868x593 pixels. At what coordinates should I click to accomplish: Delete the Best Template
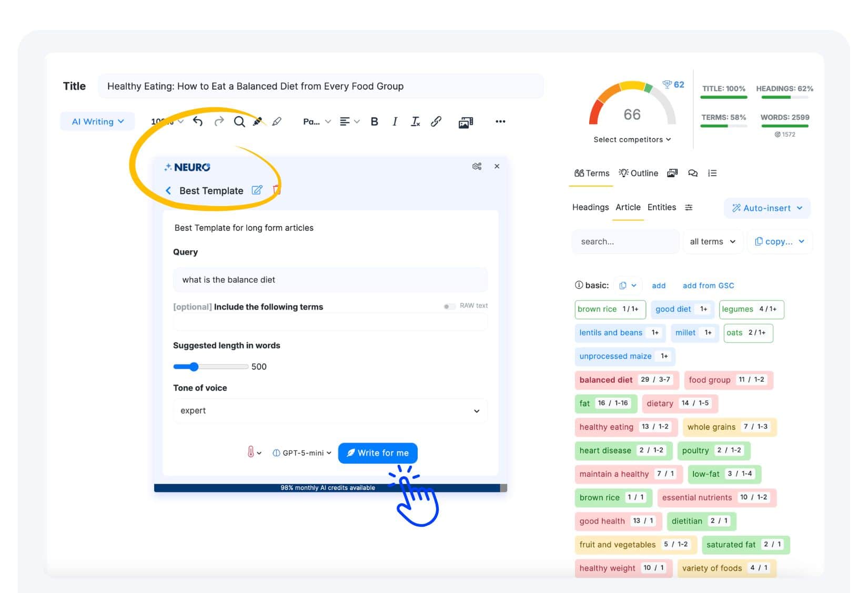(276, 190)
